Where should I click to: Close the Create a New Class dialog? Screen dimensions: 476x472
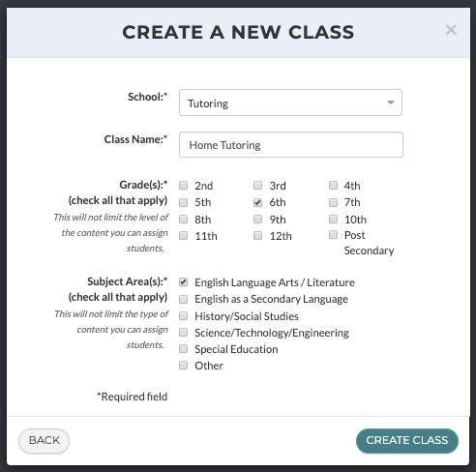[x=451, y=30]
